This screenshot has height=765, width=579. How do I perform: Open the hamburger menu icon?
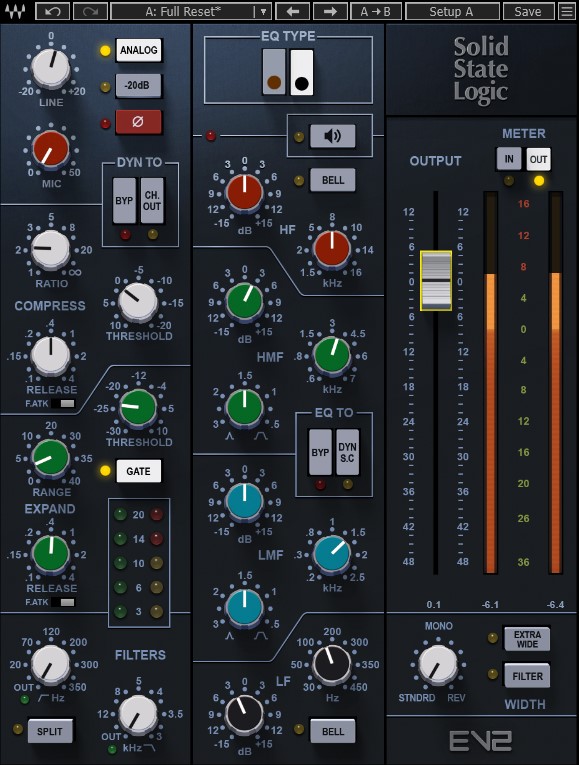567,11
